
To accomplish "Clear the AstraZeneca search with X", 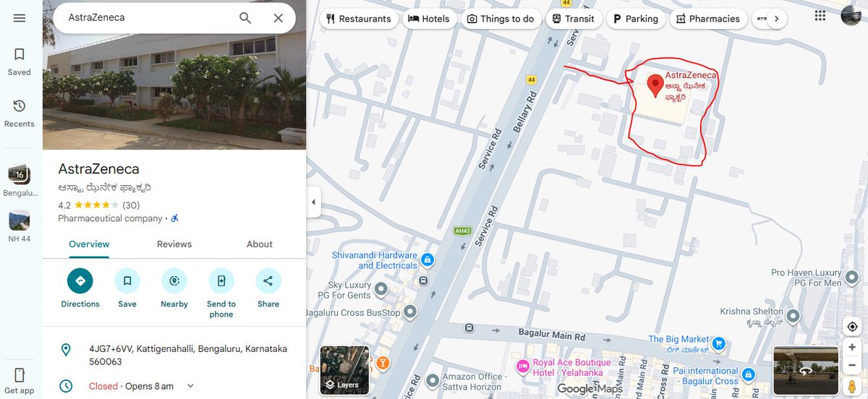I will coord(278,18).
